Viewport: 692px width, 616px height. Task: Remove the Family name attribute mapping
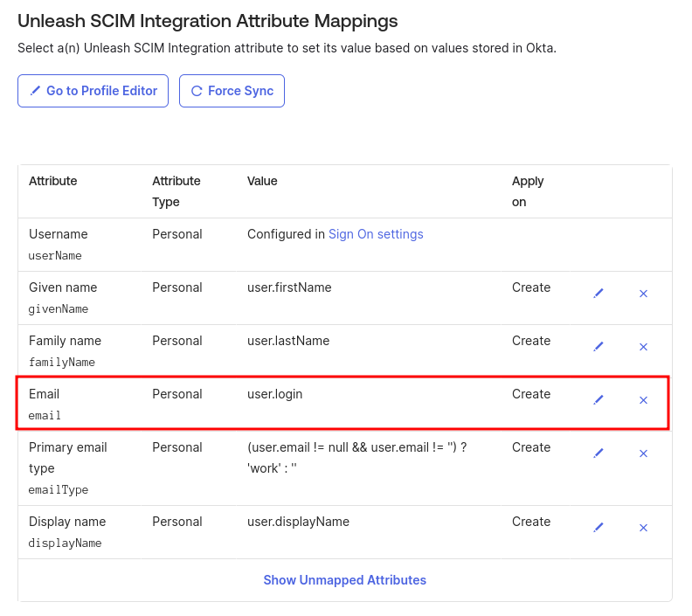point(643,347)
